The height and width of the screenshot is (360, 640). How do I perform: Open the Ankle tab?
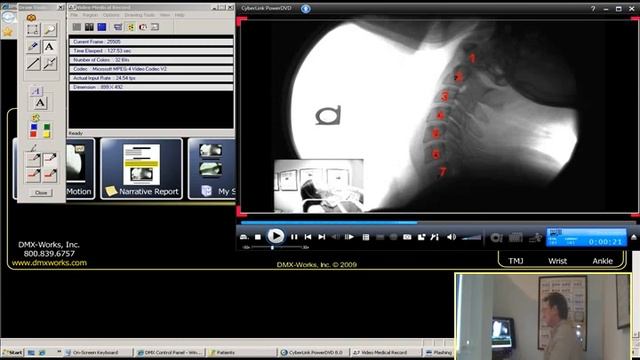tap(602, 261)
